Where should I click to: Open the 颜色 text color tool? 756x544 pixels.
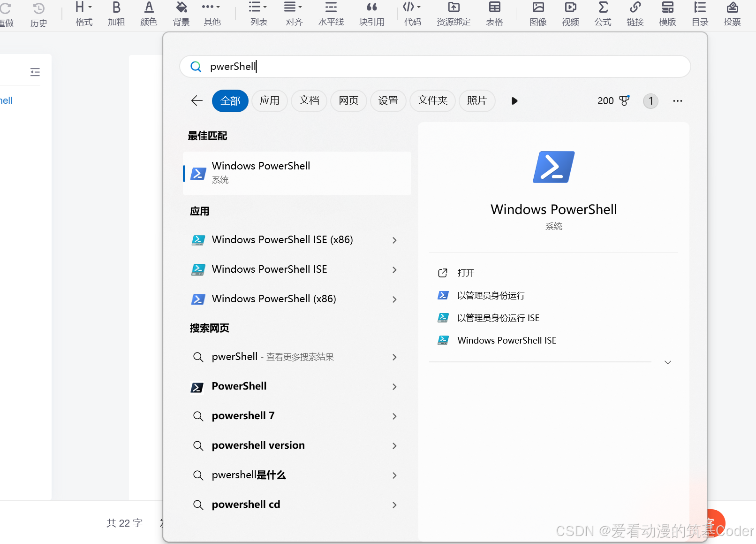(149, 14)
